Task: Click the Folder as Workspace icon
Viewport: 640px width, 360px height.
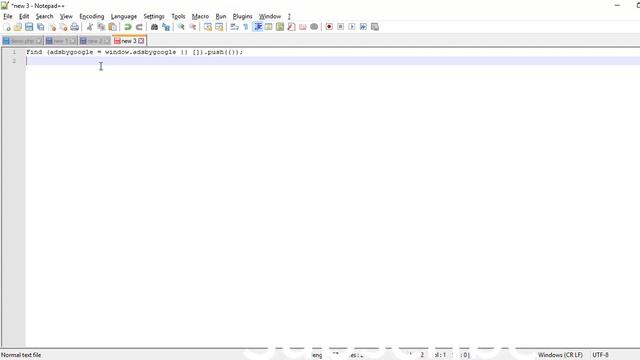Action: click(302, 27)
